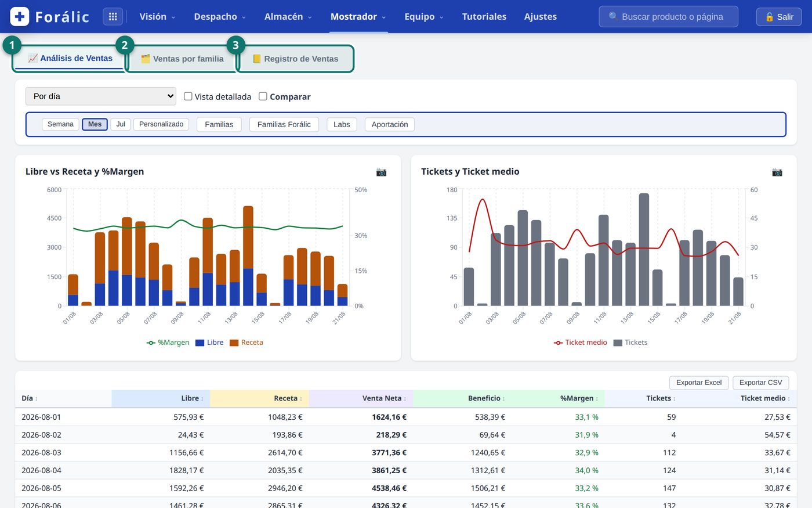Expand the Equipo menu

pos(423,17)
